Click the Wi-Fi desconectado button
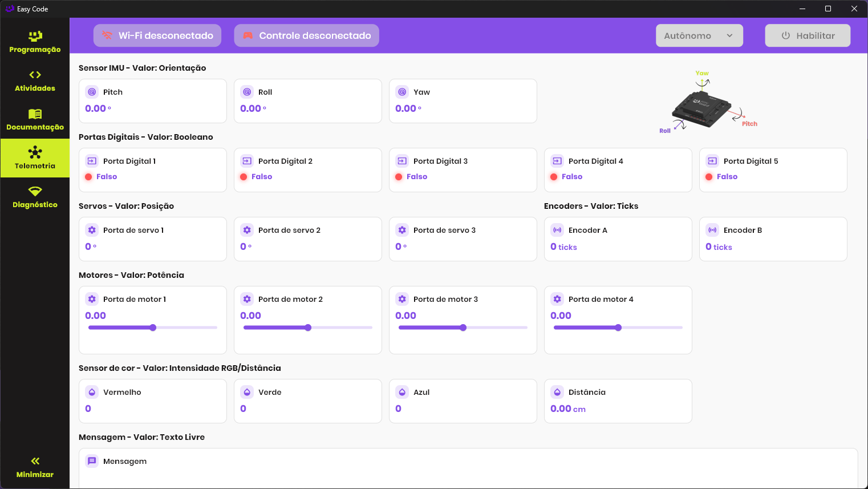868x489 pixels. coord(157,35)
